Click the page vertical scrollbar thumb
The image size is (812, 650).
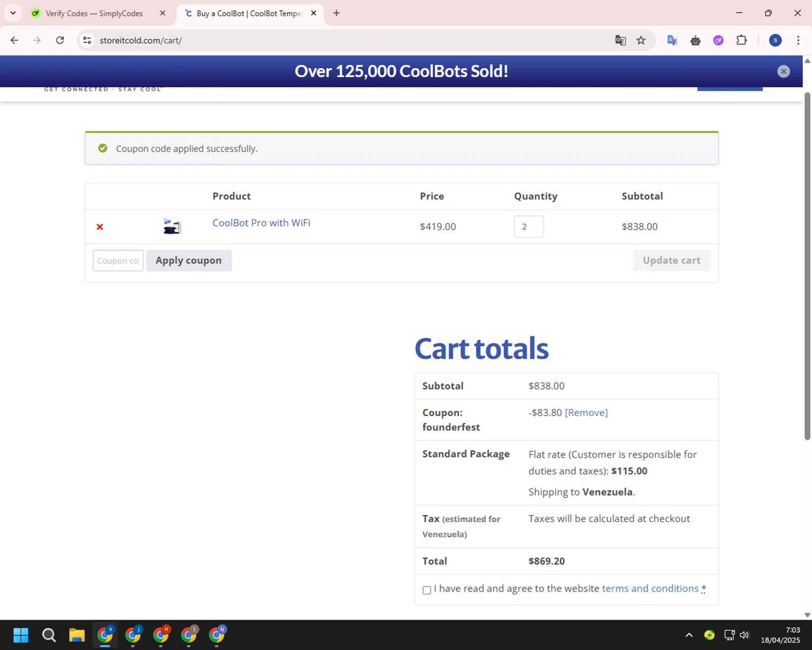[807, 265]
